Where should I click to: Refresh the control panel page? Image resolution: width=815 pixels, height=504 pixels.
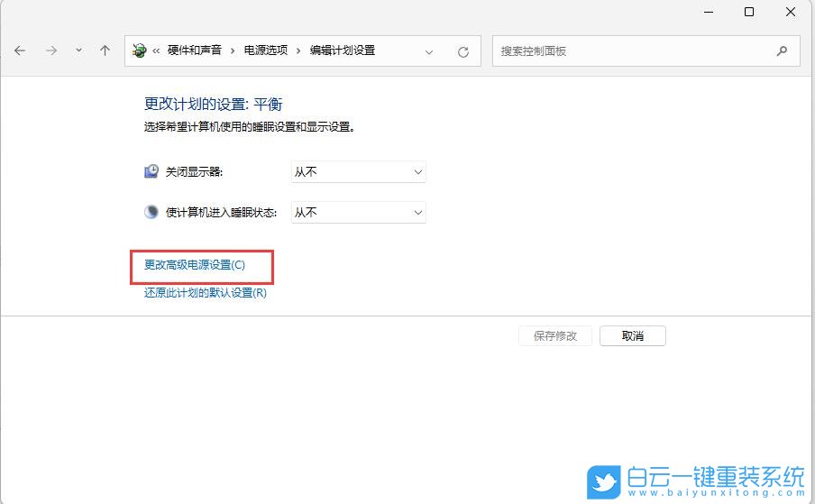(463, 51)
